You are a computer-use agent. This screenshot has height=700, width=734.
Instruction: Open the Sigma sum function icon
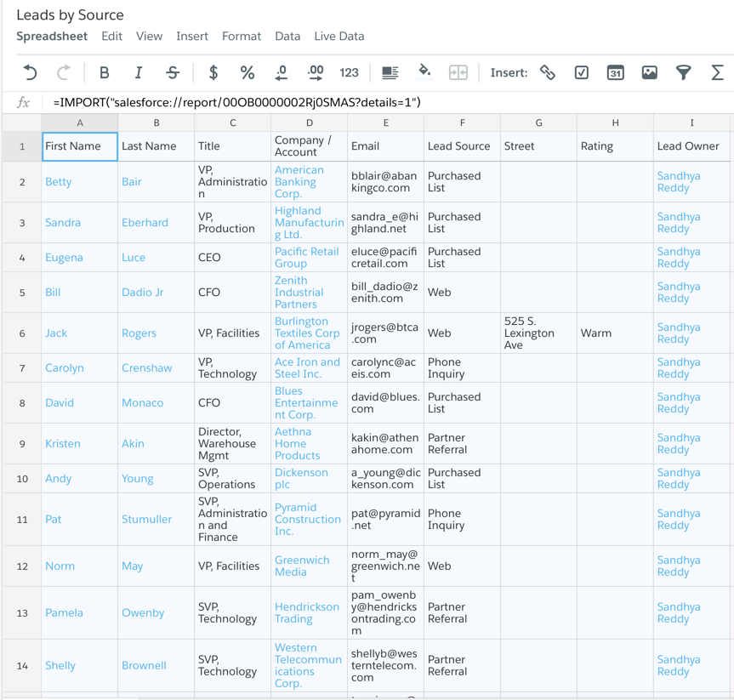point(717,72)
